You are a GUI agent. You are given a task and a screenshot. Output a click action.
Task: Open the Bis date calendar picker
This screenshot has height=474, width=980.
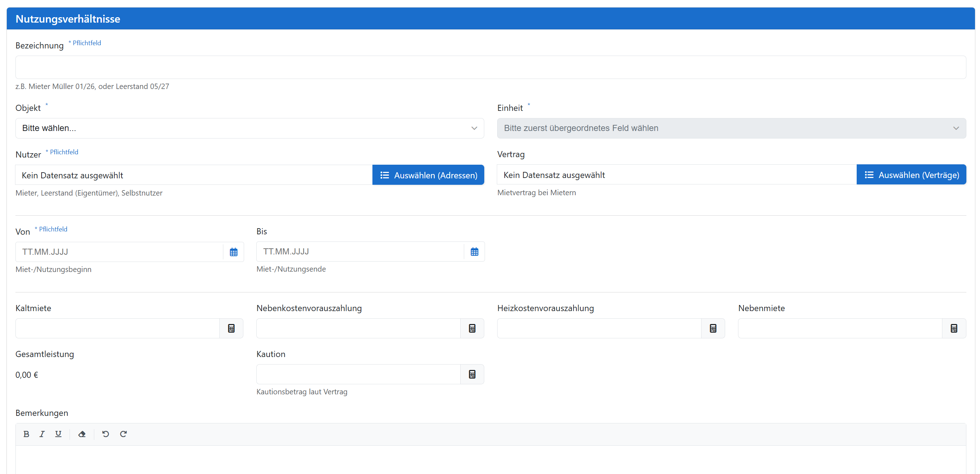tap(474, 251)
